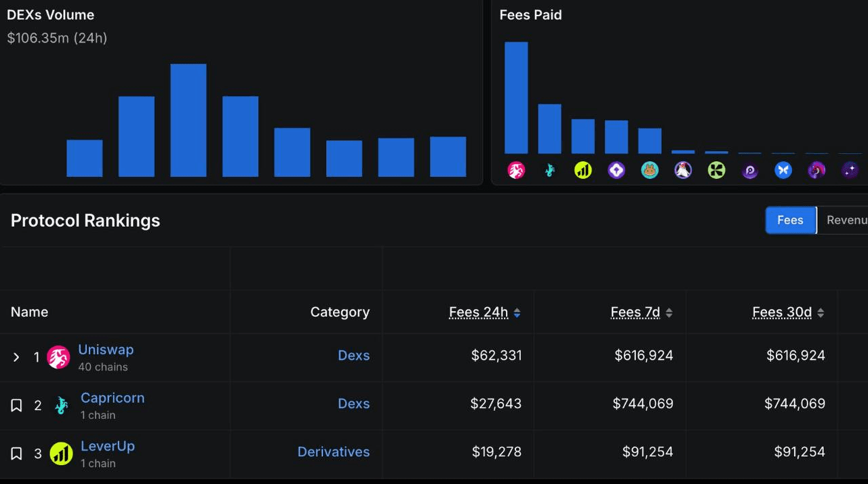Switch to the Revenue tab
The image size is (868, 484).
(843, 220)
